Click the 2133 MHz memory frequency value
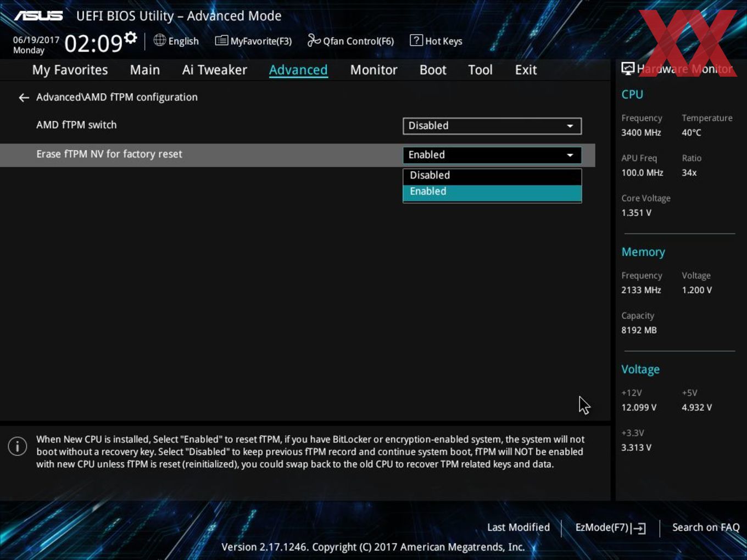This screenshot has width=747, height=560. click(641, 290)
